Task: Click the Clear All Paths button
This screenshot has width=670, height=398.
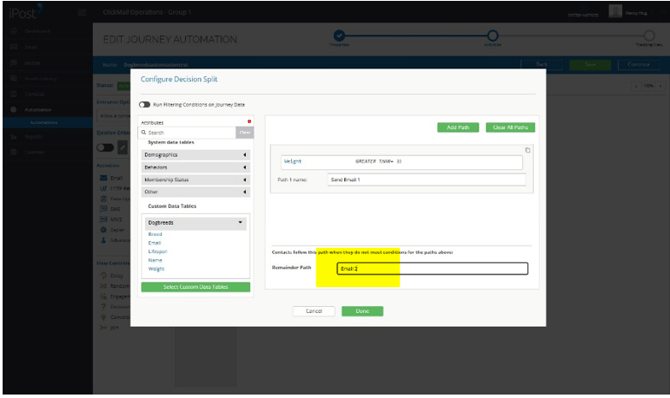Action: (510, 127)
